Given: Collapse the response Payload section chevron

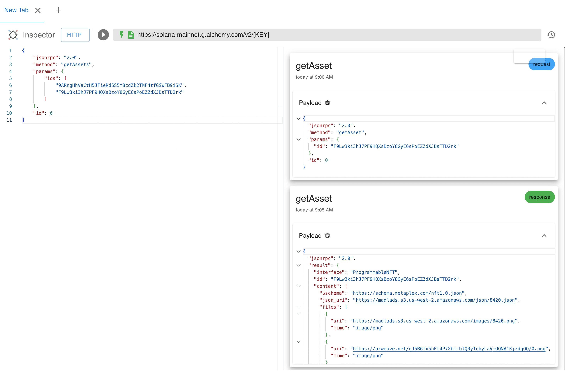Looking at the screenshot, I should coord(544,236).
